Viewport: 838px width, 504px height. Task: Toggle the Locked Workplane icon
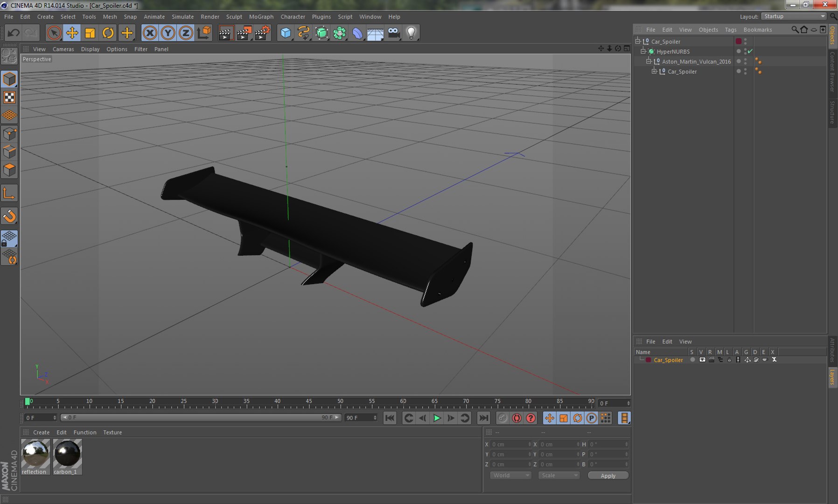pyautogui.click(x=9, y=239)
